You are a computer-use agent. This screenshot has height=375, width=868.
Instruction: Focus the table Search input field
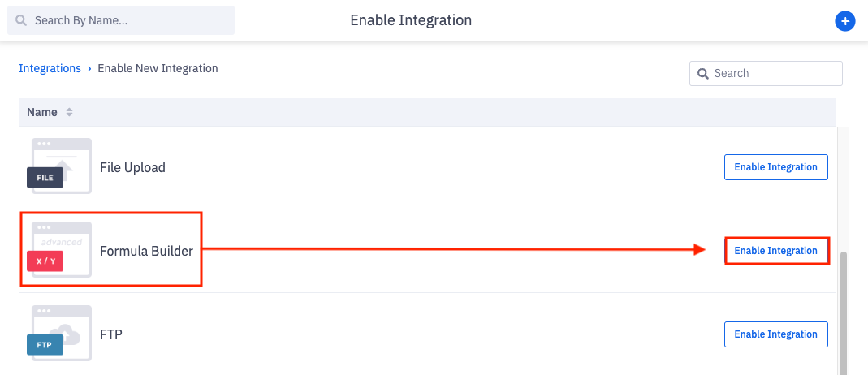point(766,74)
